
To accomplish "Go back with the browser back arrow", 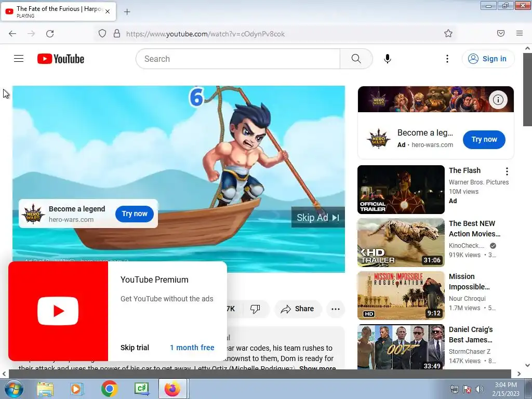I will click(12, 33).
